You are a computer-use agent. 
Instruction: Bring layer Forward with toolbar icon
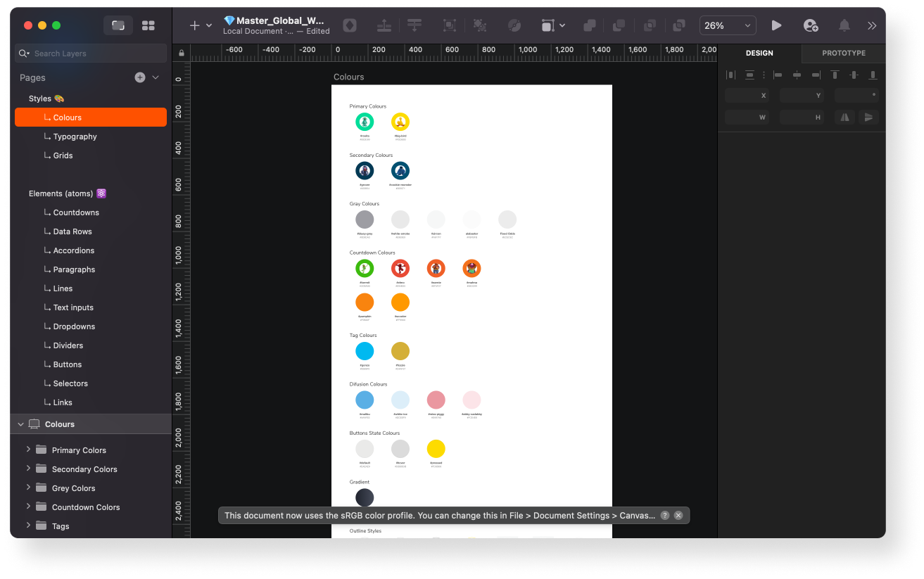click(384, 25)
